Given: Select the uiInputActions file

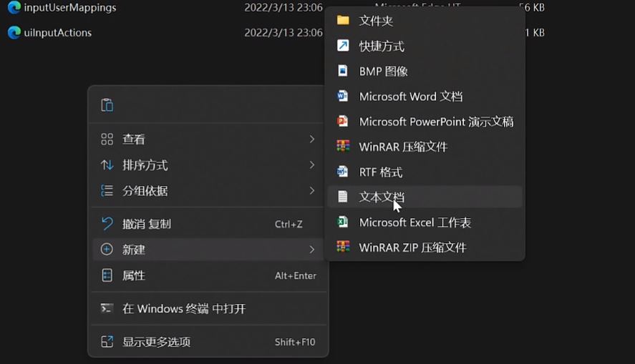Looking at the screenshot, I should (57, 33).
